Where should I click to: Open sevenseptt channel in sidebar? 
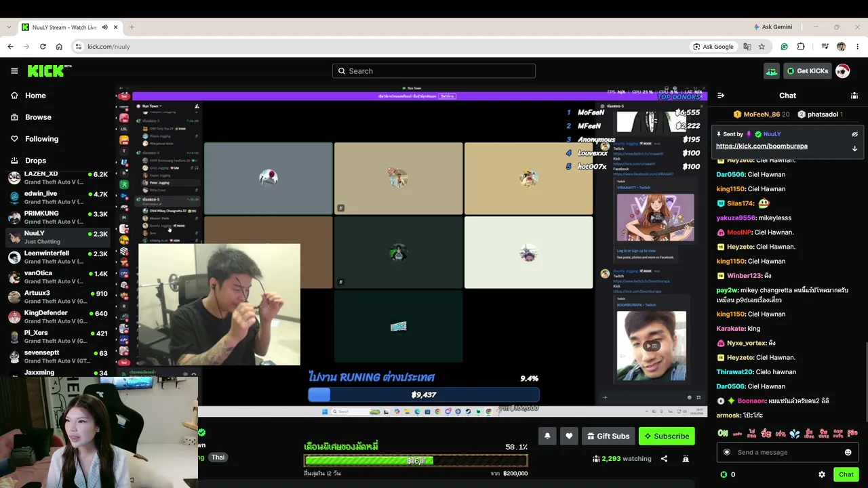tap(58, 357)
